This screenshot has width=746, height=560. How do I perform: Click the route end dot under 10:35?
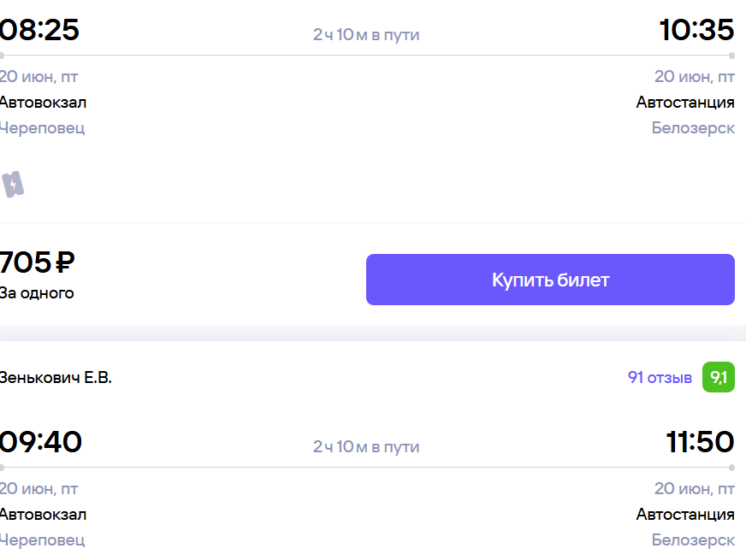click(x=731, y=56)
